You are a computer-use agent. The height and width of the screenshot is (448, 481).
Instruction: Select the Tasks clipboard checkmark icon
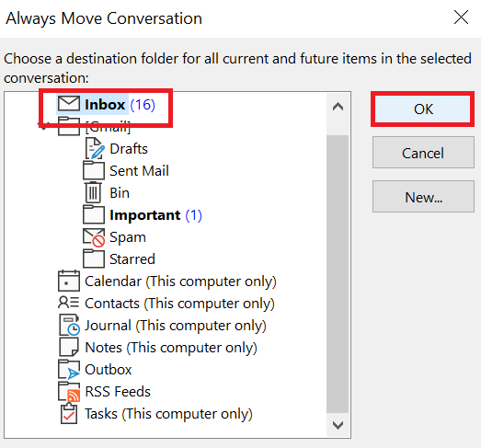(69, 413)
